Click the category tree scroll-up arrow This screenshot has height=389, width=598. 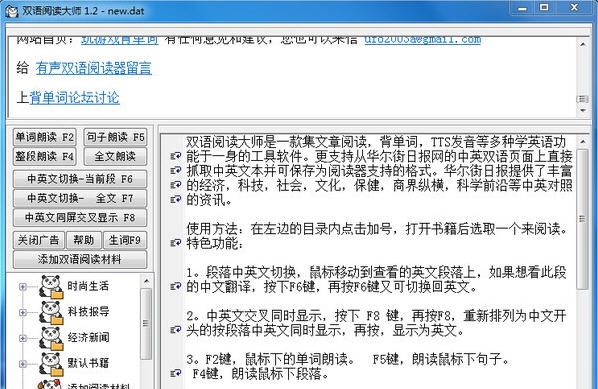point(146,281)
